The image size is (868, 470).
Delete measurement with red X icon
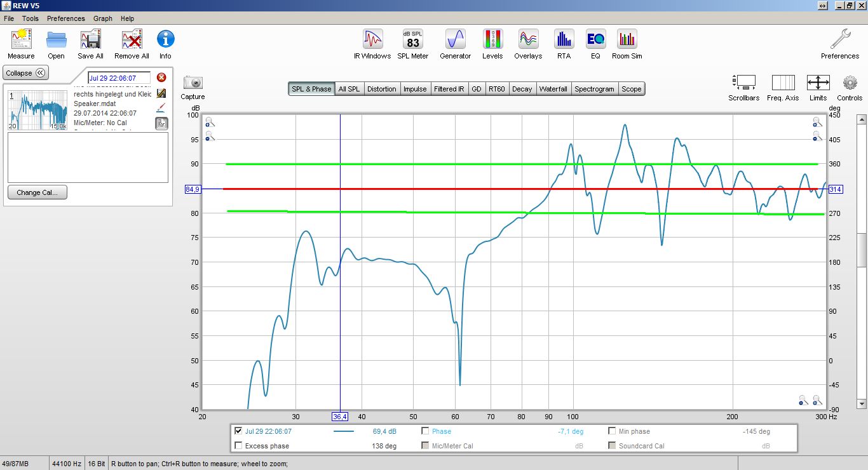click(161, 77)
